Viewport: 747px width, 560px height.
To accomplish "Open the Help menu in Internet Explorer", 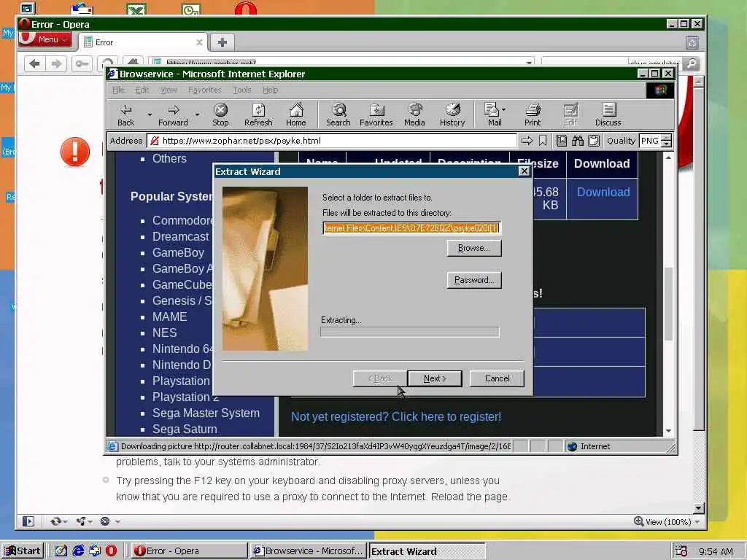I will tap(270, 90).
